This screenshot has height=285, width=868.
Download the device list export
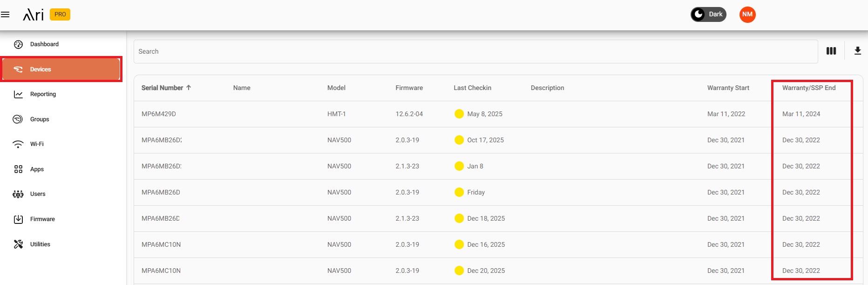(857, 51)
